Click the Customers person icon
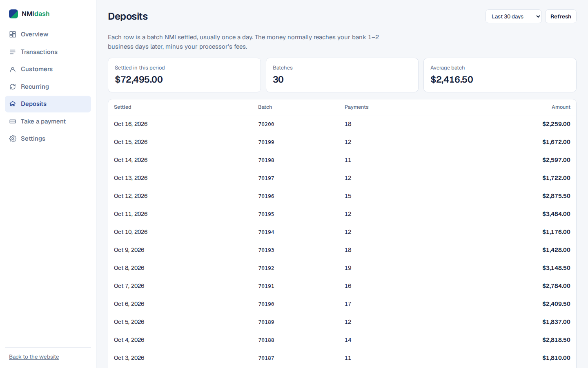 click(13, 70)
